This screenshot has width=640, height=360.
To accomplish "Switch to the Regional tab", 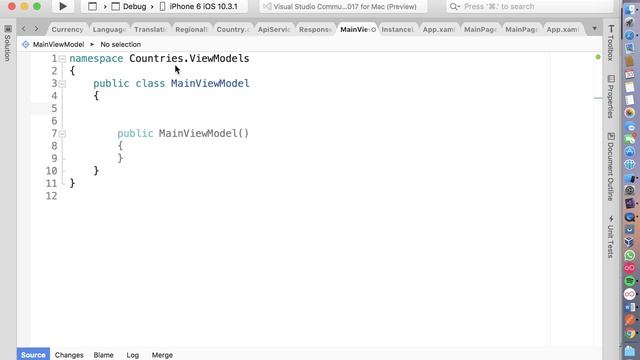I will coord(191,29).
